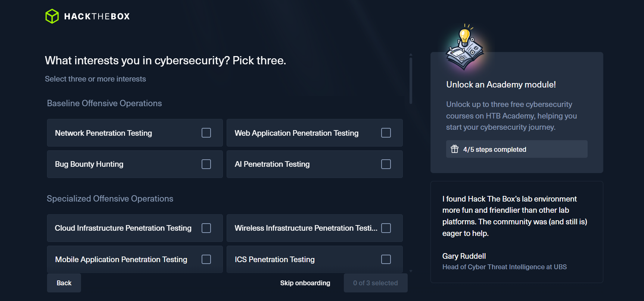Screen dimensions: 644x301
Task: Click the lightbulb book Academy illustration
Action: coord(465,48)
